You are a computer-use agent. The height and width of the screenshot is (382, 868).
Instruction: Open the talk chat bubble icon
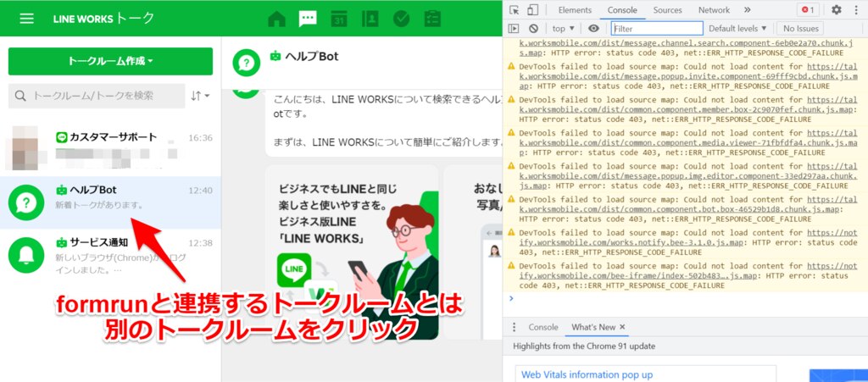click(x=308, y=19)
